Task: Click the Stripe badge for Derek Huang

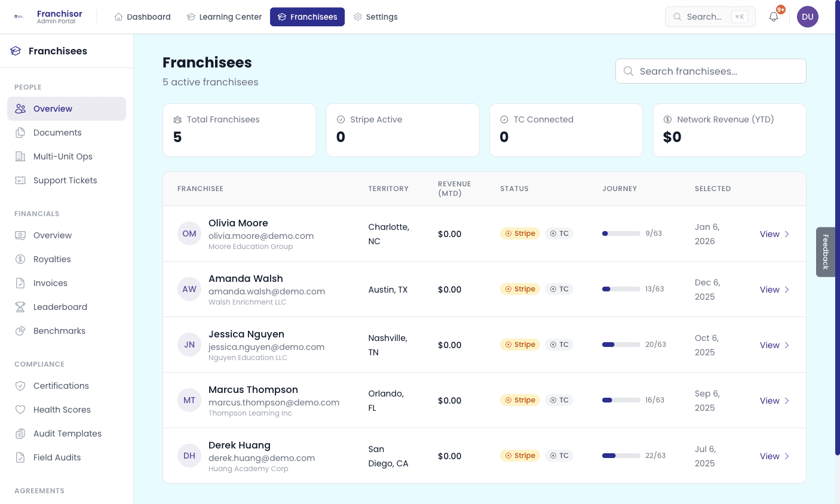Action: click(x=520, y=456)
